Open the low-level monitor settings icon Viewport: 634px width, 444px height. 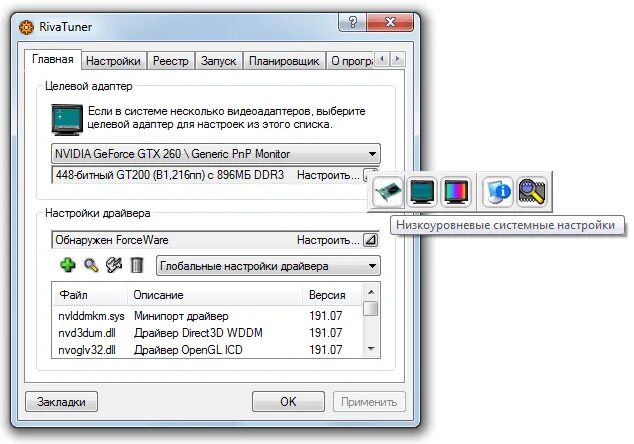(x=422, y=192)
